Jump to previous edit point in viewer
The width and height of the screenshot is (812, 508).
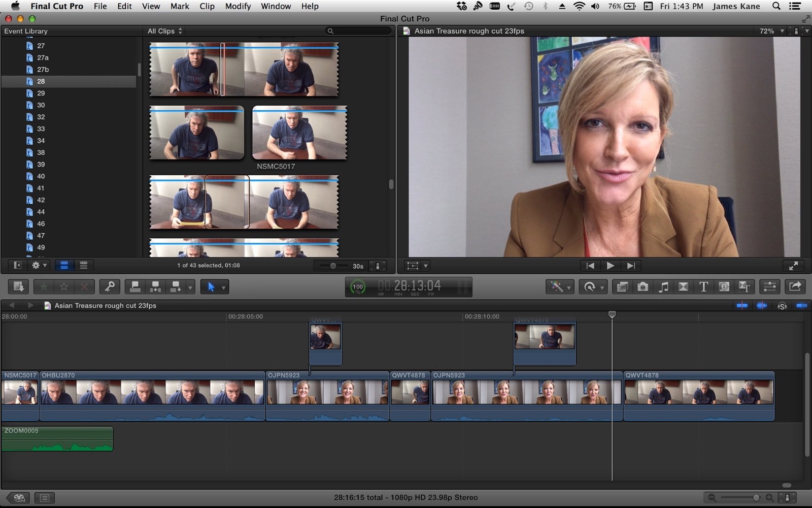[590, 266]
